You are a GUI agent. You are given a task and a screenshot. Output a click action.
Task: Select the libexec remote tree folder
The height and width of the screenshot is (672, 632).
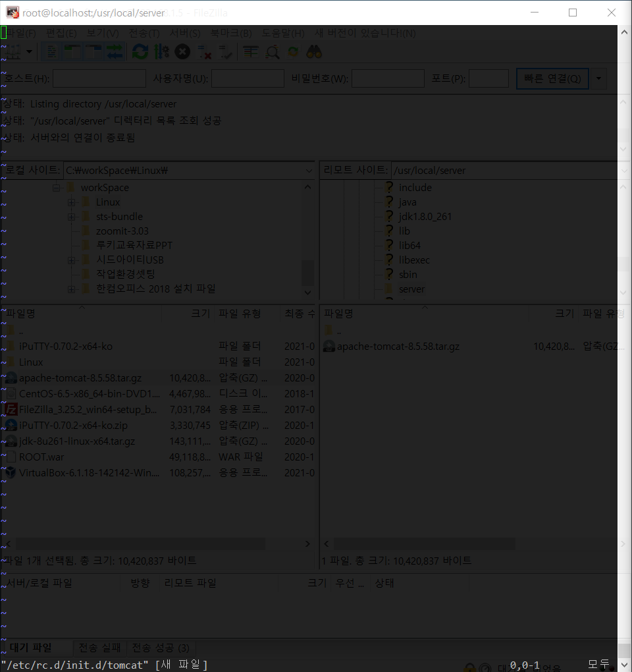click(x=414, y=260)
